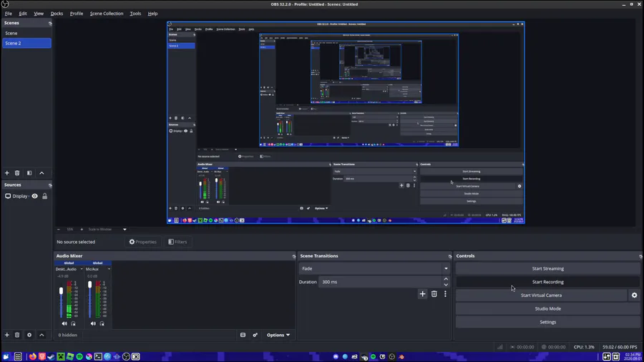Adjust the Desktop Audio volume fader

(x=62, y=290)
